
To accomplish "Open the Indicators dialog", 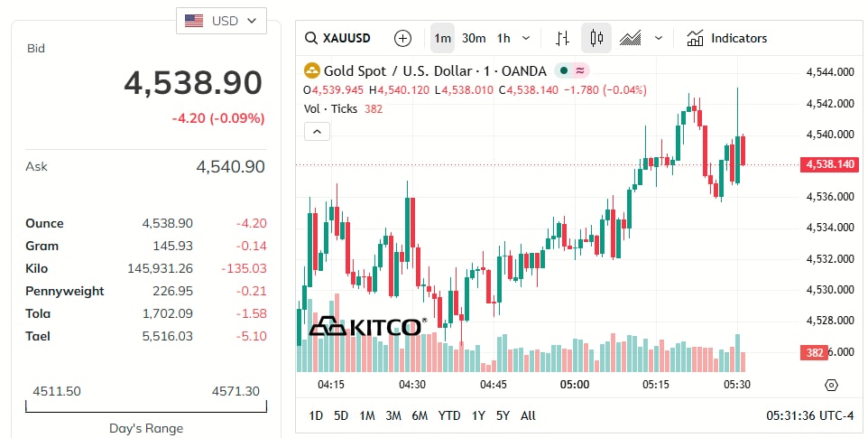I will [727, 38].
